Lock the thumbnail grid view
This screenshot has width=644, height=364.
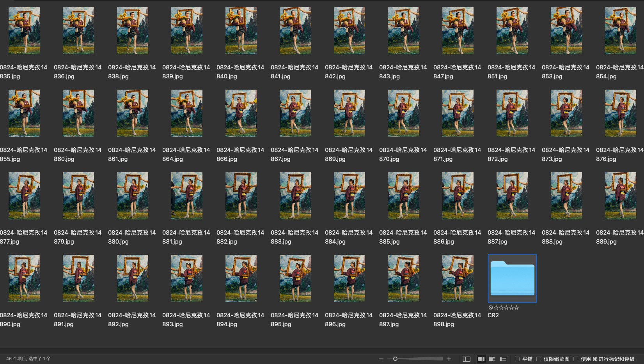(x=467, y=359)
